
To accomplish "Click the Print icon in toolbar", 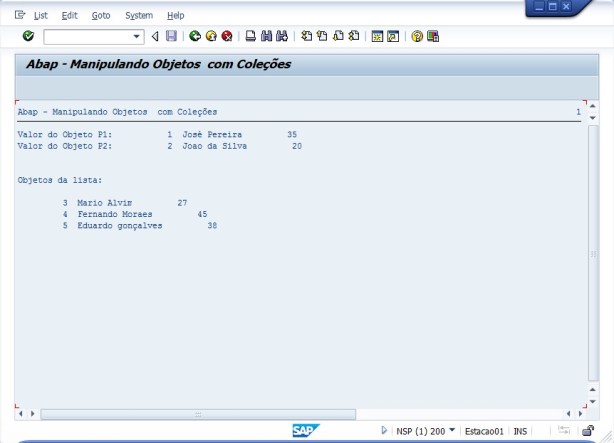I will [250, 36].
